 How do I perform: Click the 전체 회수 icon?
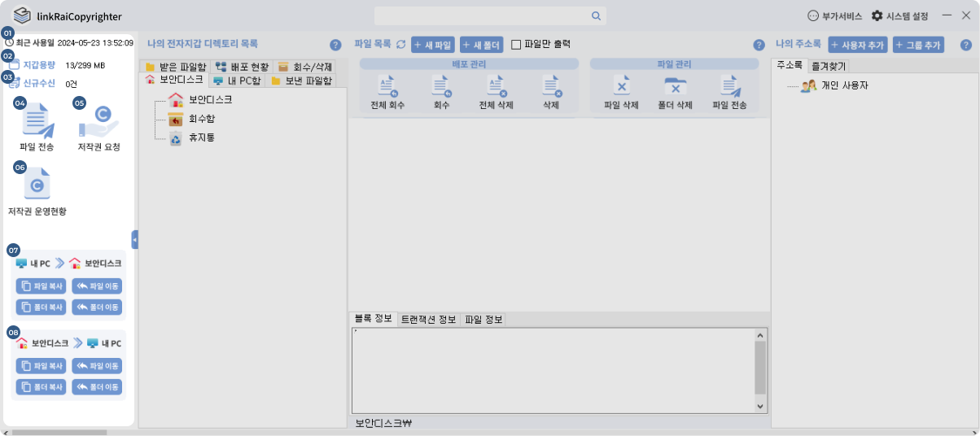pos(387,86)
